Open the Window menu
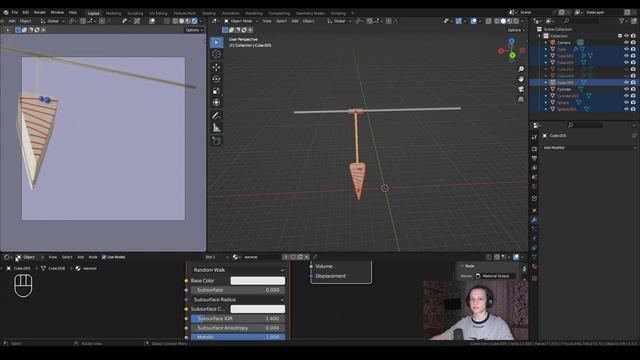 57,13
